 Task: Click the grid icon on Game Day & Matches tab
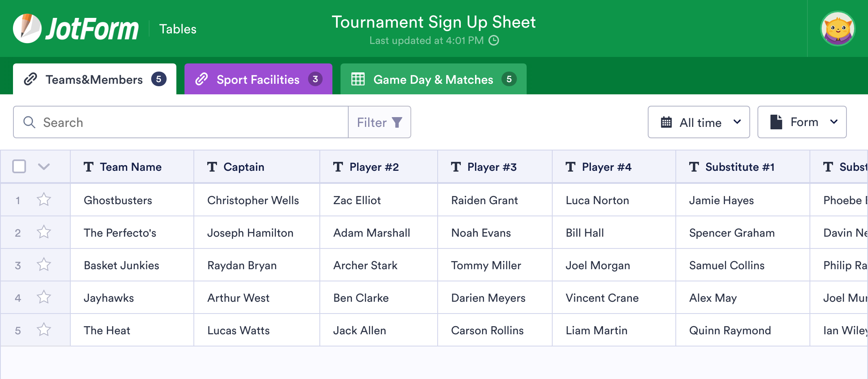(x=358, y=80)
